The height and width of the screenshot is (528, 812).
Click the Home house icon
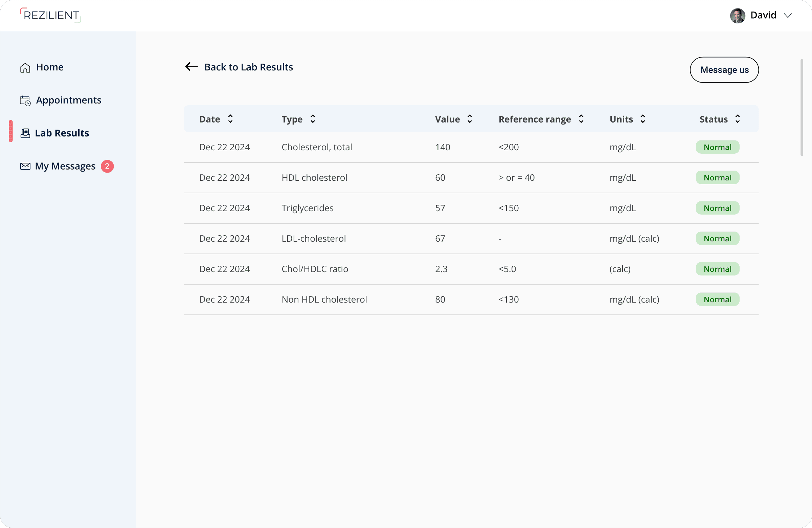click(25, 68)
